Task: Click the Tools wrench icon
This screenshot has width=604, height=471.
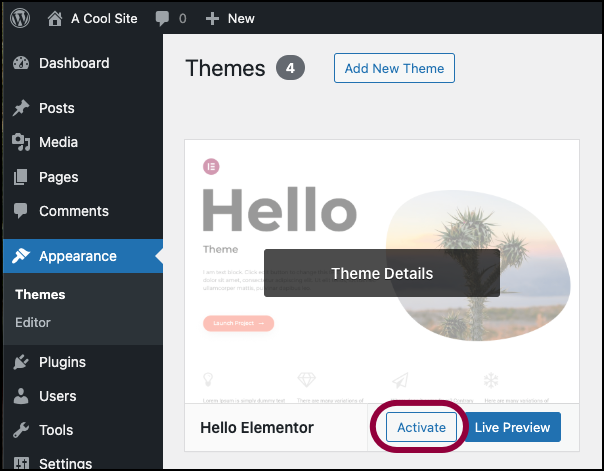Action: pos(21,430)
